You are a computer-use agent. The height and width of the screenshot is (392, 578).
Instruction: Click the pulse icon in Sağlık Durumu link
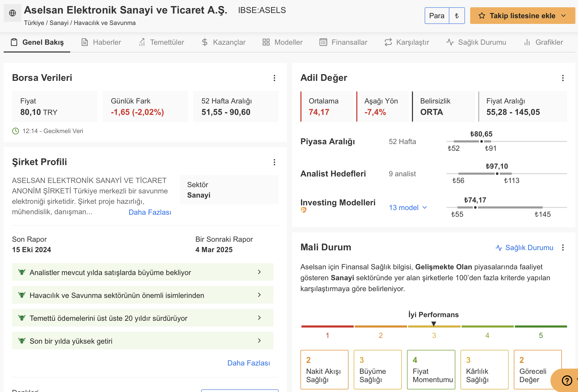click(x=499, y=248)
